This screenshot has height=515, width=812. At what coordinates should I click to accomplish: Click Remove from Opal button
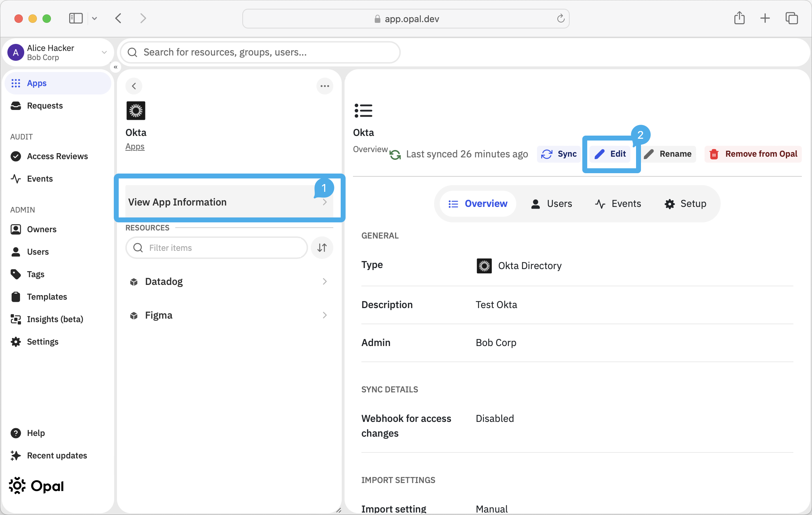pos(753,154)
